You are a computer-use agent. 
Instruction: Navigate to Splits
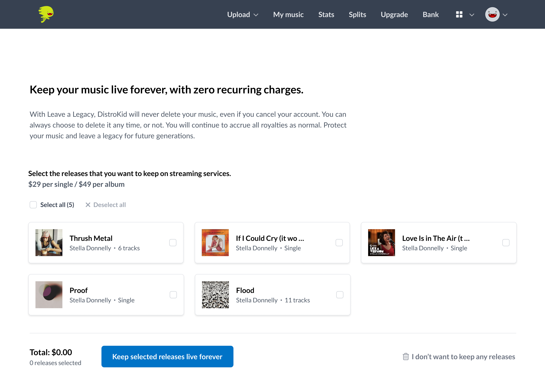[x=357, y=15]
